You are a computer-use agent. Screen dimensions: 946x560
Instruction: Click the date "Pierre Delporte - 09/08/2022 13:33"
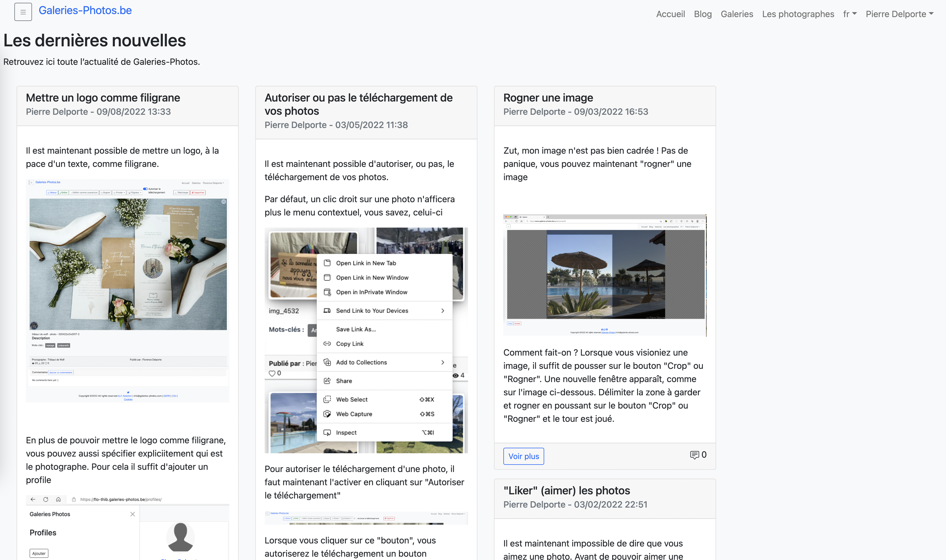click(x=98, y=112)
